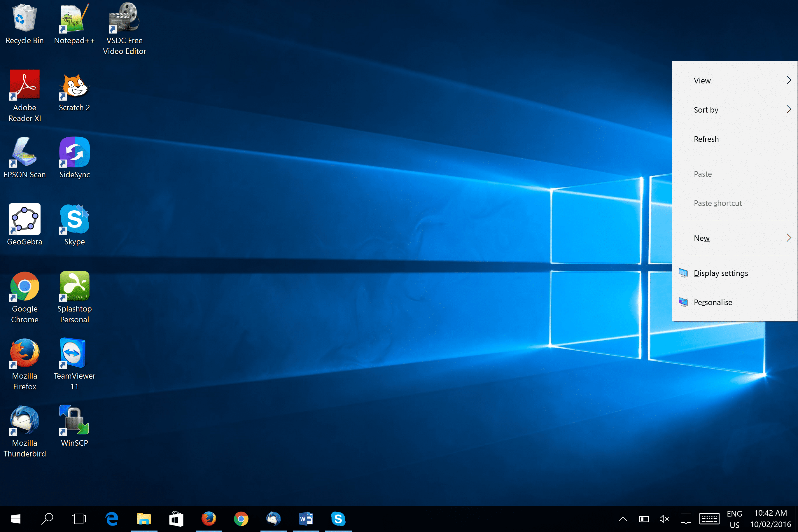Image resolution: width=798 pixels, height=532 pixels.
Task: Click the muted volume tray icon
Action: [x=664, y=519]
